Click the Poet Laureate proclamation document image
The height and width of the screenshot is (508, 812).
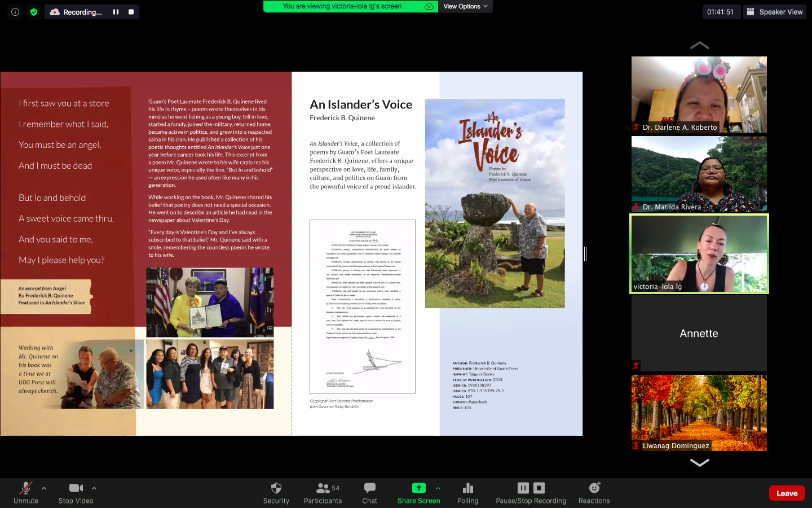click(x=363, y=306)
